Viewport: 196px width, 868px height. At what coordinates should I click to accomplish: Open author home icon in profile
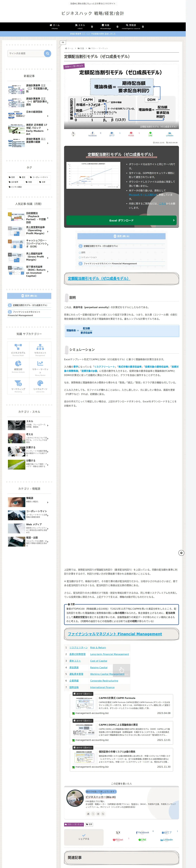pyautogui.click(x=88, y=813)
